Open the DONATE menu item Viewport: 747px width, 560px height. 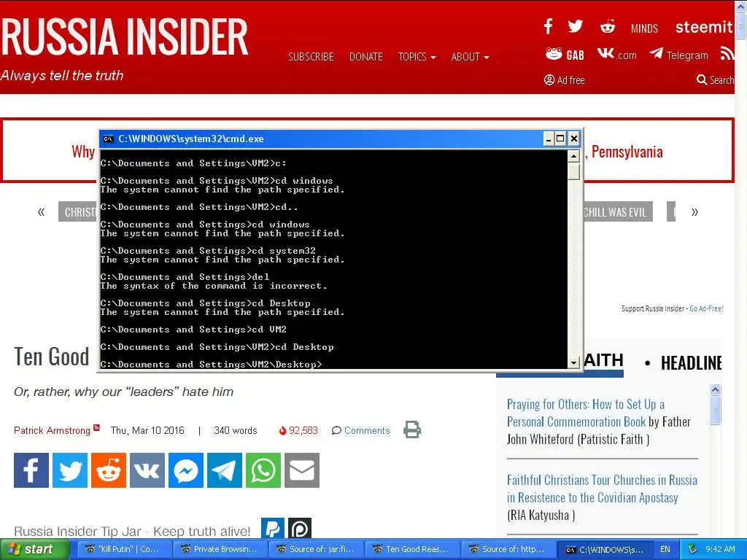[x=366, y=57]
